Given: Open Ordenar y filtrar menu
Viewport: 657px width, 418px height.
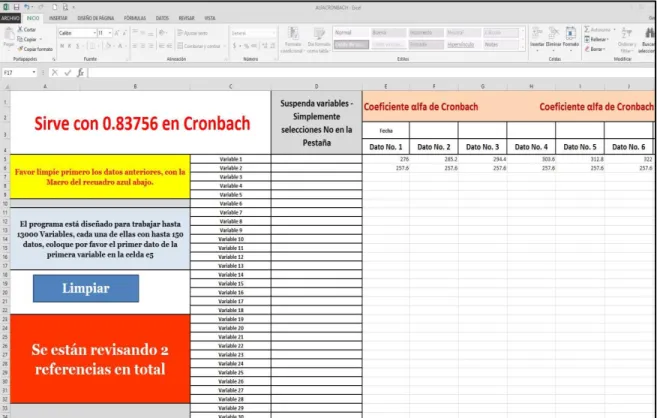Looking at the screenshot, I should [x=626, y=40].
